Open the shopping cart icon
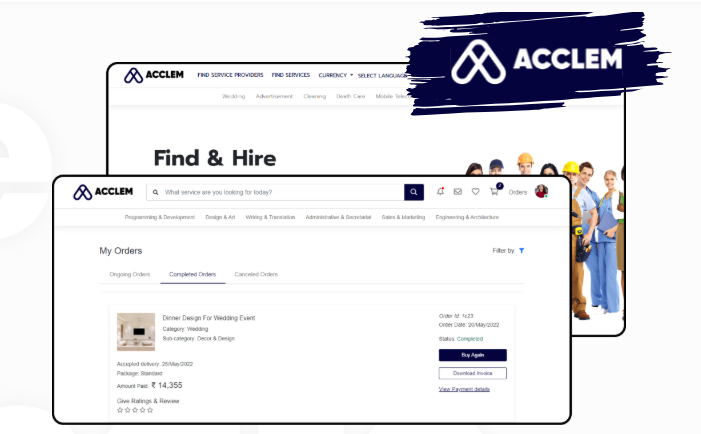 click(x=494, y=191)
